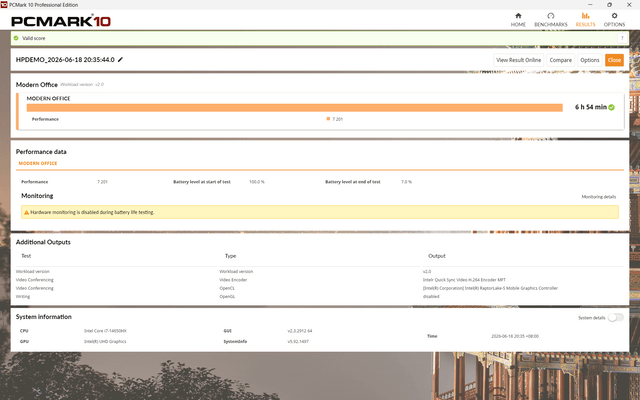Click the Video Encoder type cell
Viewport: 640px width, 400px height.
pos(233,280)
